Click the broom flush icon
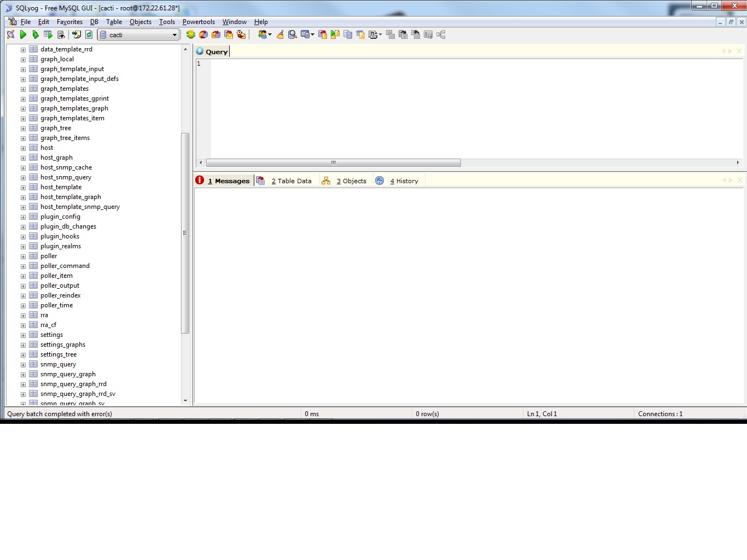747x560 pixels. click(280, 34)
